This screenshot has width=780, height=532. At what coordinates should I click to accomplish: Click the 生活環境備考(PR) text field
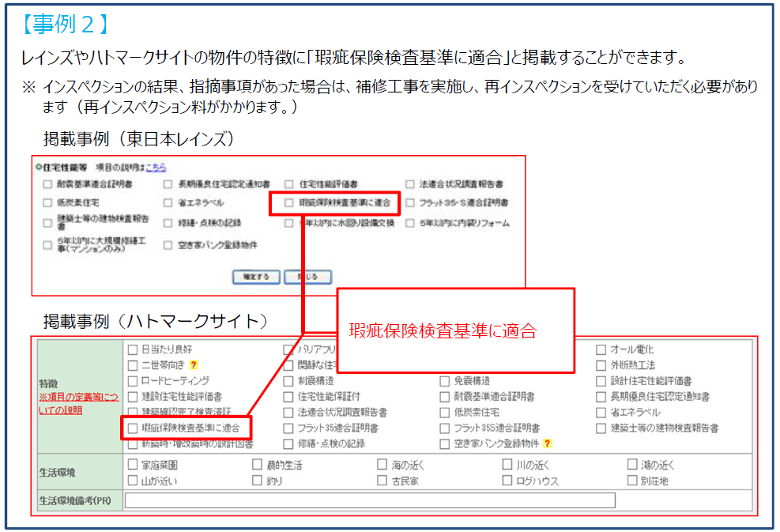click(x=370, y=500)
